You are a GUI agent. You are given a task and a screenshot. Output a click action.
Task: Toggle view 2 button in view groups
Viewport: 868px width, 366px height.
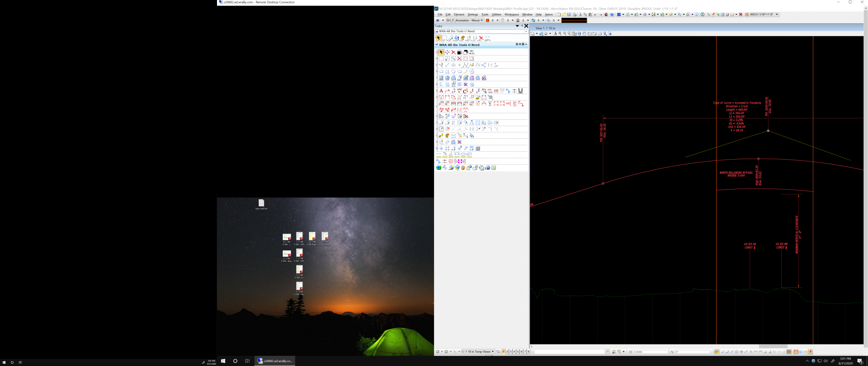point(507,352)
